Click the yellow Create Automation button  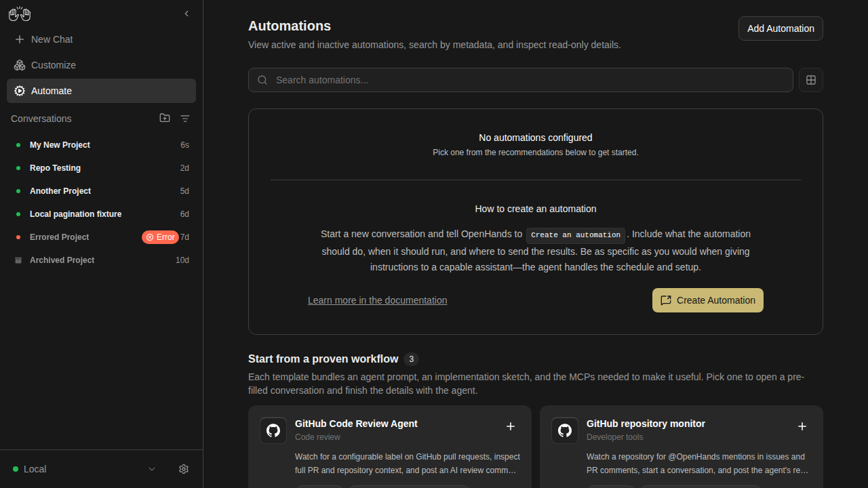click(708, 300)
